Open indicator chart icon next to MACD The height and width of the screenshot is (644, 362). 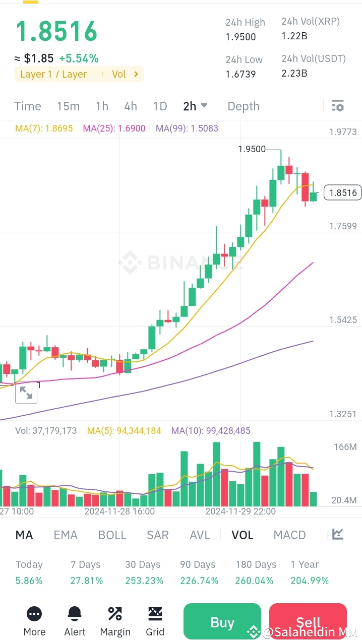coord(338,534)
